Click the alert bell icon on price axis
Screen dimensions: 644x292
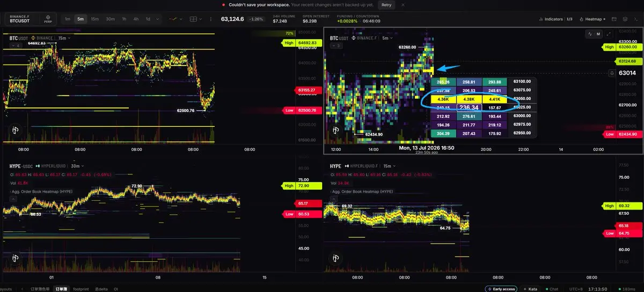pyautogui.click(x=612, y=72)
